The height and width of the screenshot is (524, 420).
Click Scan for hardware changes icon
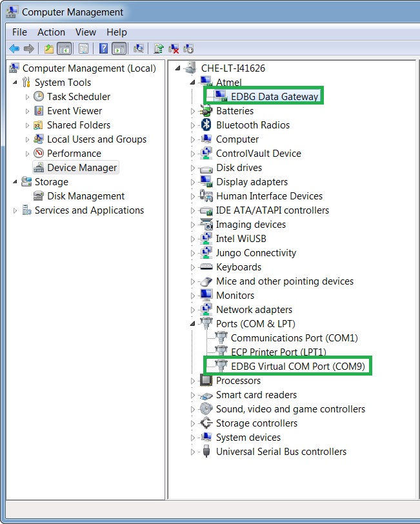tap(139, 49)
